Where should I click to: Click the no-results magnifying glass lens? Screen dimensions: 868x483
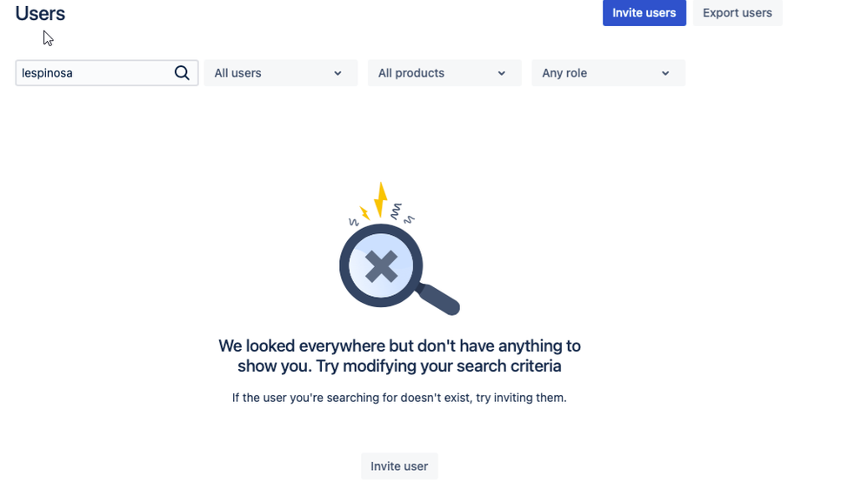pyautogui.click(x=381, y=266)
